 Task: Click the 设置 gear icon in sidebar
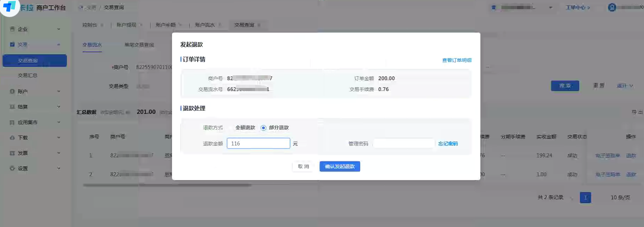[12, 168]
